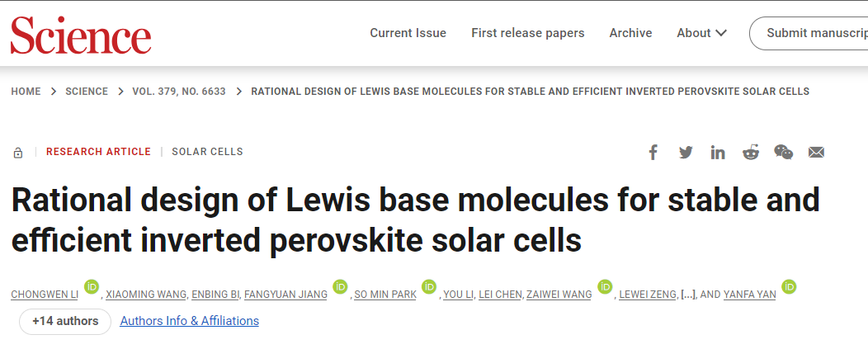The width and height of the screenshot is (868, 349).
Task: Share article on Facebook
Action: click(x=653, y=152)
